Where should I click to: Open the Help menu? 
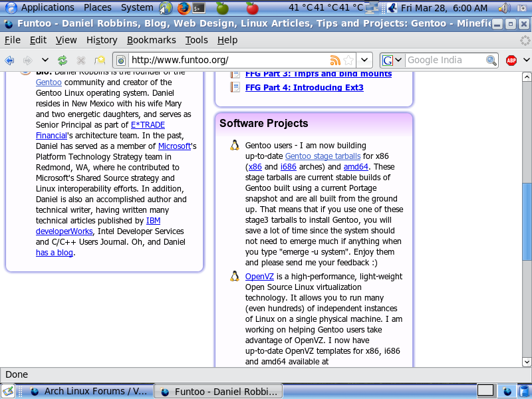point(227,40)
